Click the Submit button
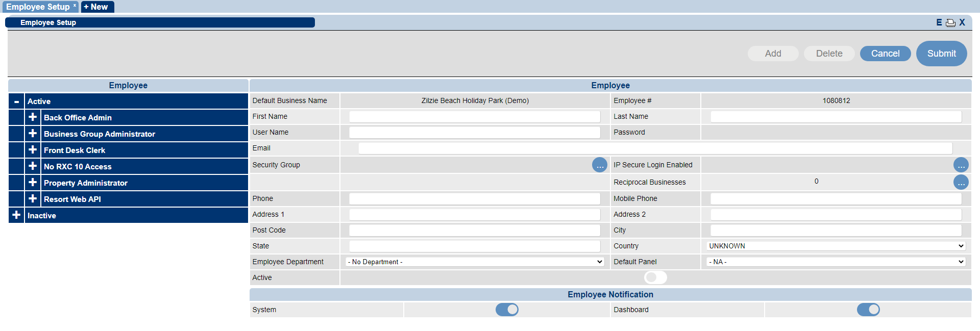980x331 pixels. coord(941,54)
